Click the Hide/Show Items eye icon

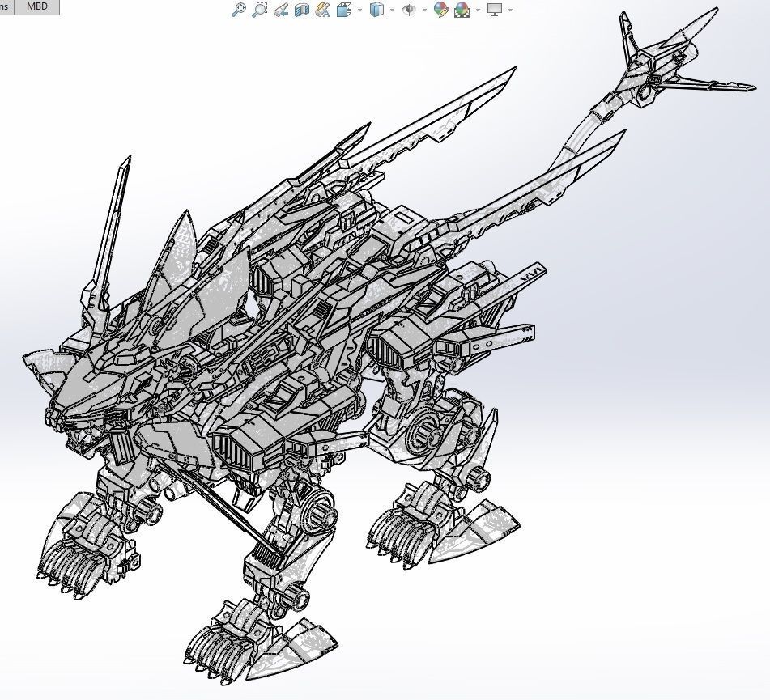408,10
